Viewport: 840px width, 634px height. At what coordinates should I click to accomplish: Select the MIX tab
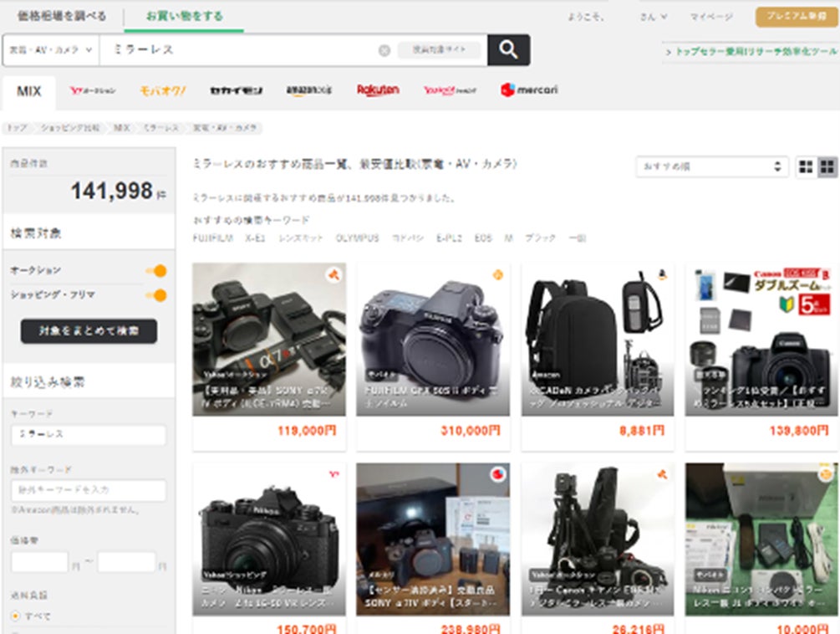(29, 92)
